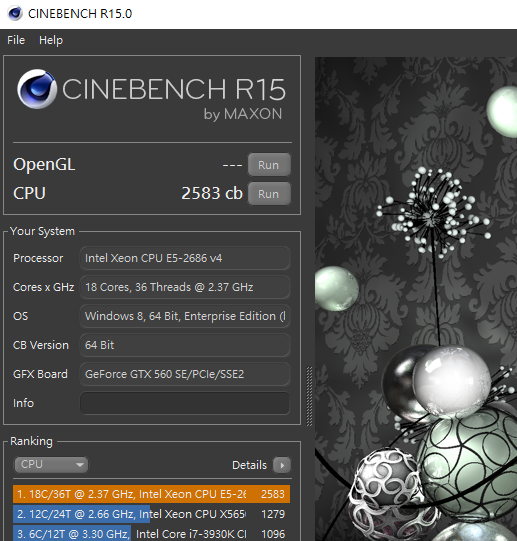Screen dimensions: 517x541
Task: Open the CPU ranking dropdown
Action: point(51,464)
